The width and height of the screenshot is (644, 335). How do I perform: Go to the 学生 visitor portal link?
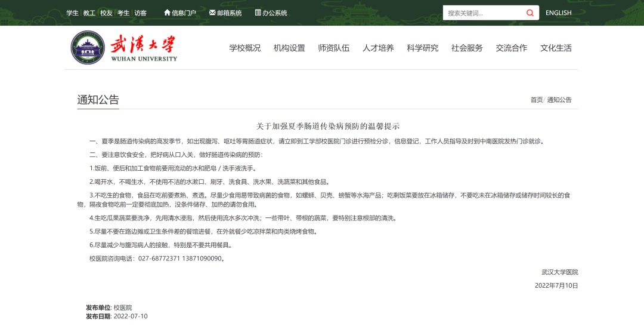tap(72, 13)
